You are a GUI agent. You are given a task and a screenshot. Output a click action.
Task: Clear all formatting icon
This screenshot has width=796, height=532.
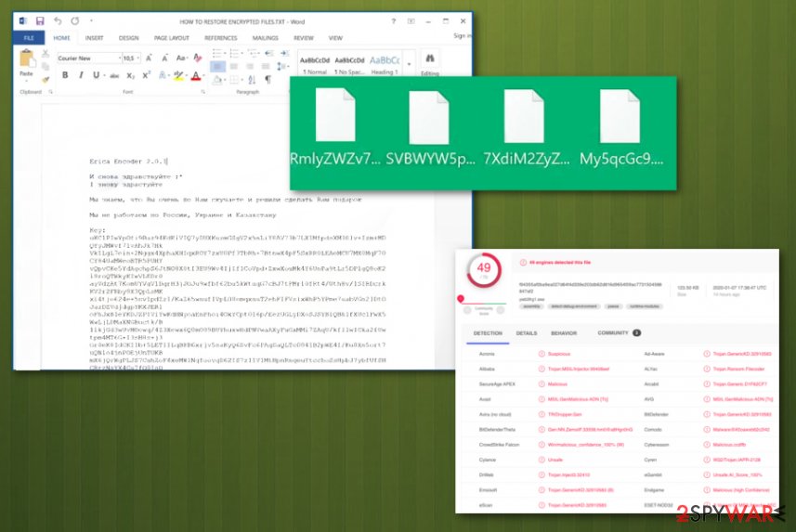198,58
